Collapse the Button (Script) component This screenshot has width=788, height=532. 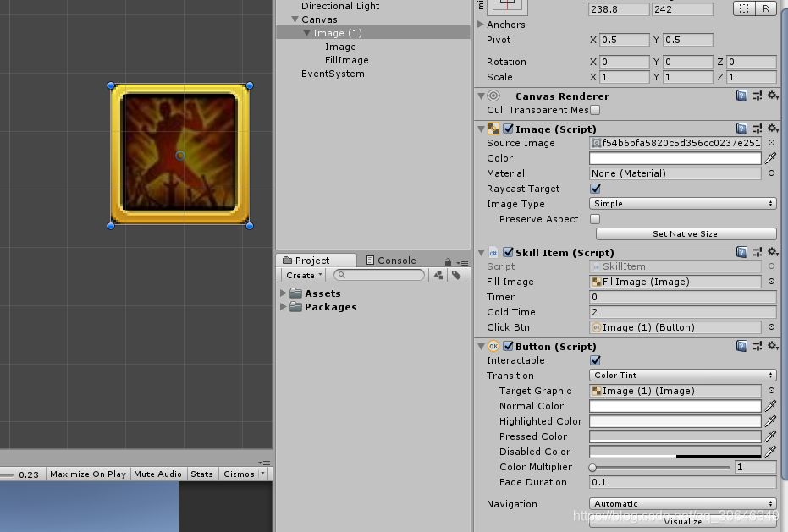pos(481,346)
